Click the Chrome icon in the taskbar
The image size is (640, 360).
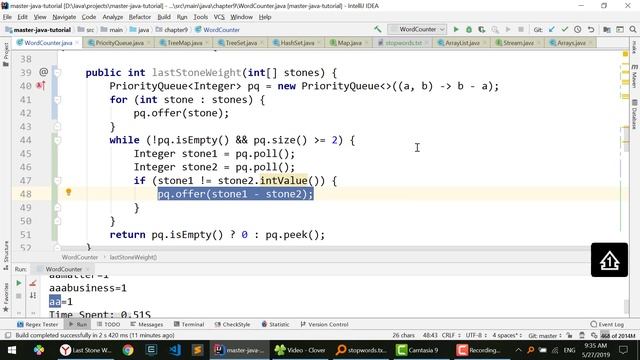pyautogui.click(x=128, y=350)
